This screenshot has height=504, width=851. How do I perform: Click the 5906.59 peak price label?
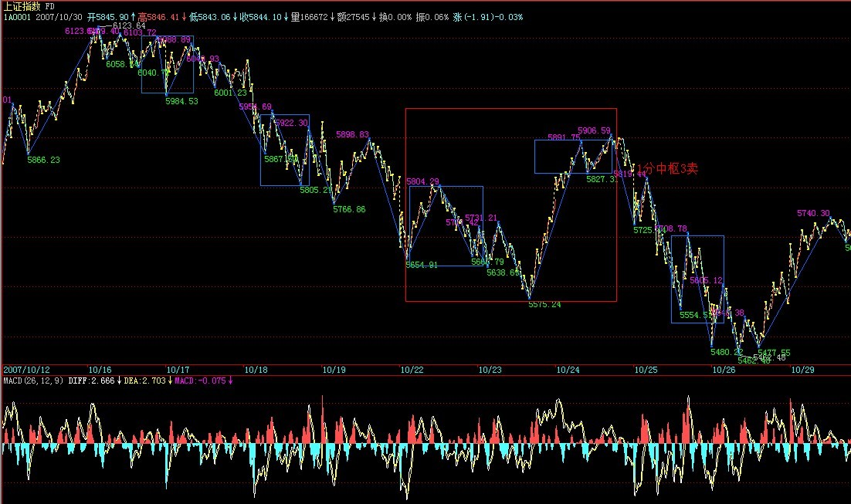(594, 130)
